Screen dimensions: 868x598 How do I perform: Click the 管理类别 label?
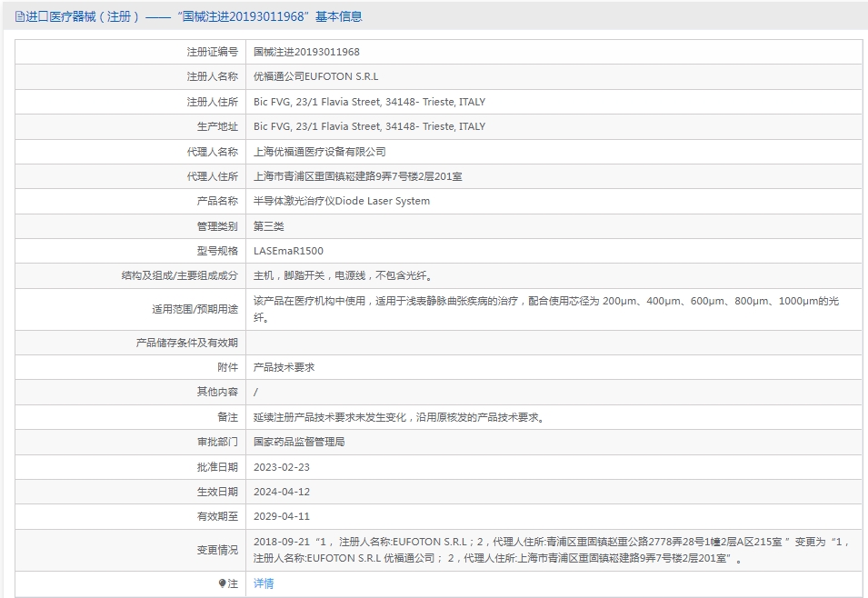coord(217,226)
